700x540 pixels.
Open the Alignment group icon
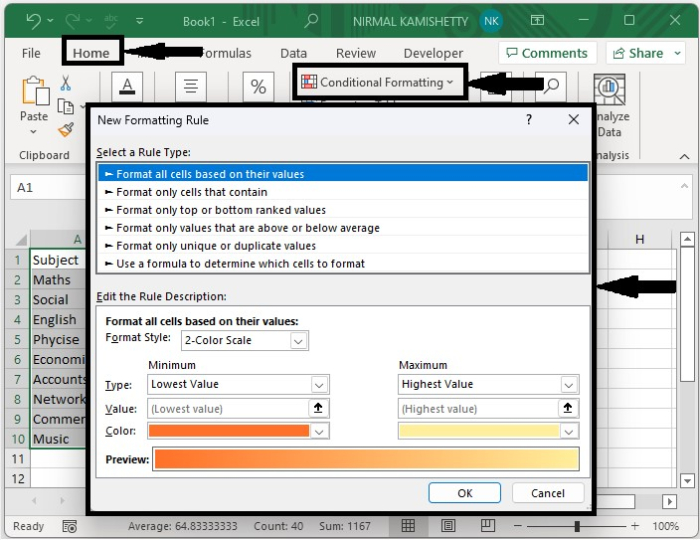[191, 86]
